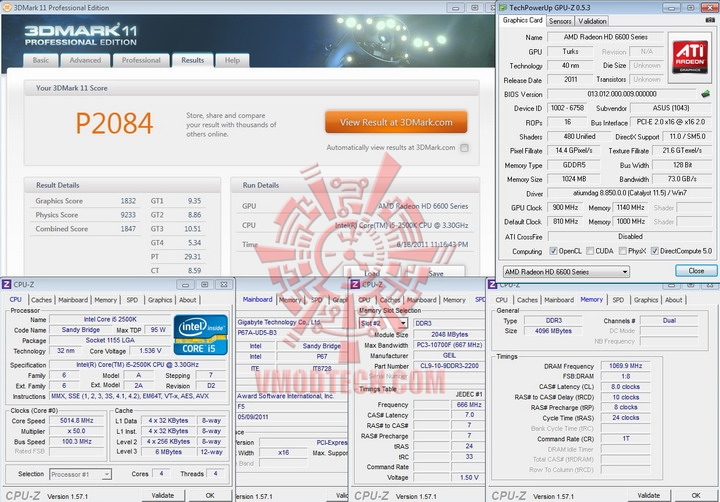The height and width of the screenshot is (502, 720).
Task: Select the Results tab in 3DMark 11
Action: tap(192, 60)
